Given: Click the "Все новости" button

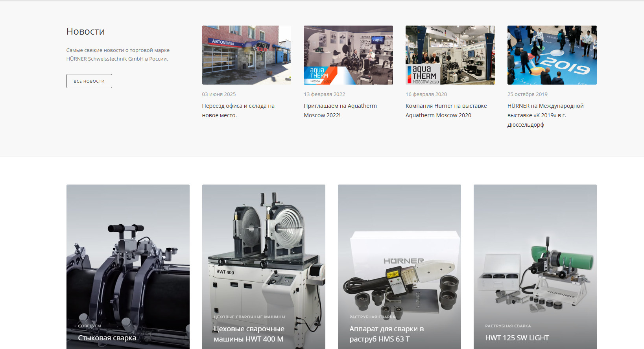Looking at the screenshot, I should 89,81.
